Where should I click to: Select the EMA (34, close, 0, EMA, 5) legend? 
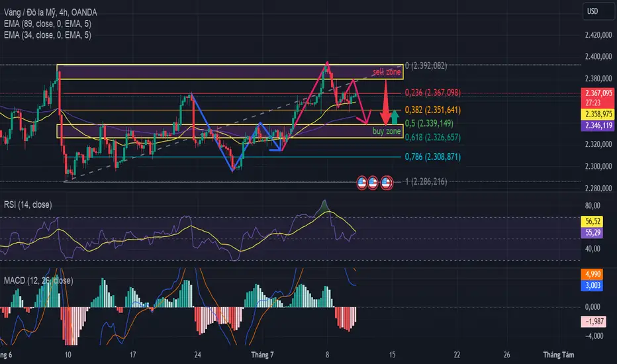pos(48,36)
